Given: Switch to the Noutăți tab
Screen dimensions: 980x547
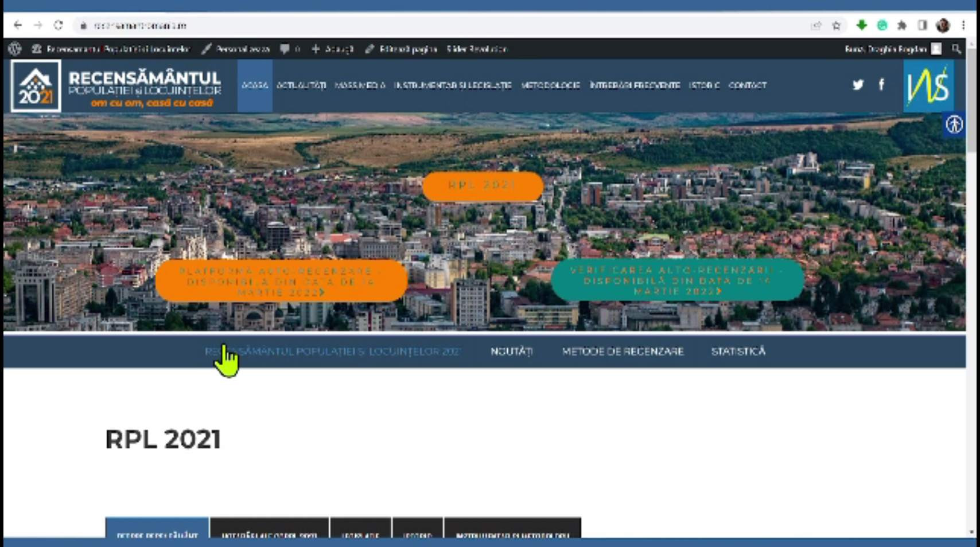Looking at the screenshot, I should pyautogui.click(x=511, y=351).
